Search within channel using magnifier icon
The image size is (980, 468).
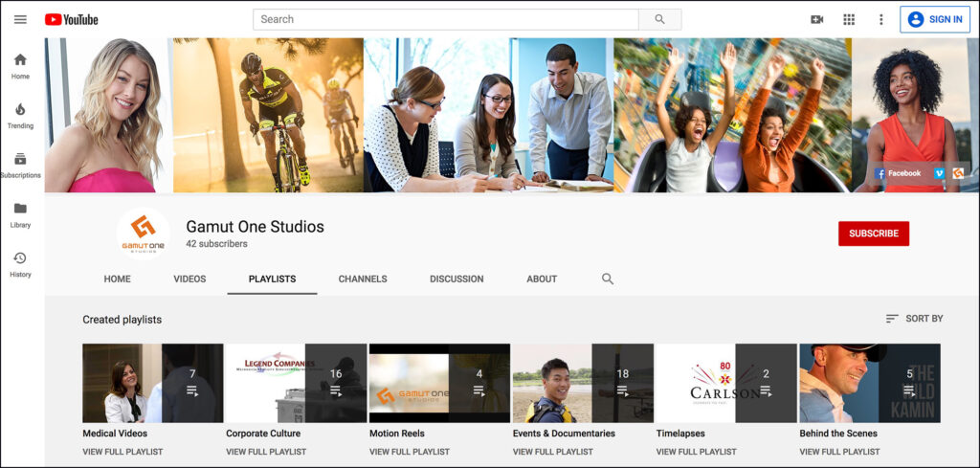[x=608, y=279]
